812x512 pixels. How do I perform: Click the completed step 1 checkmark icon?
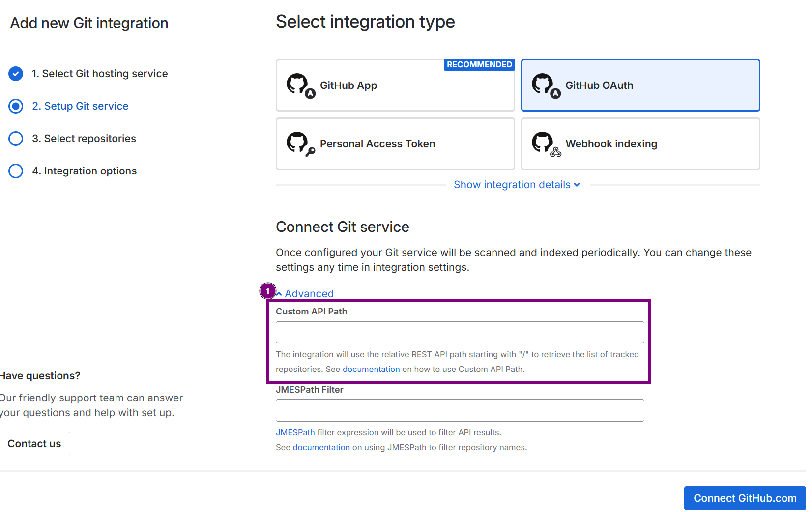[16, 74]
